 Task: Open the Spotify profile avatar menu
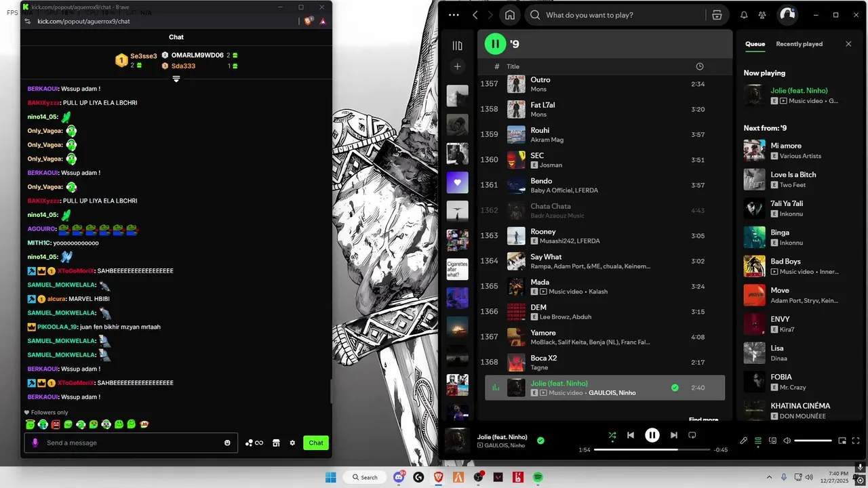pyautogui.click(x=787, y=15)
